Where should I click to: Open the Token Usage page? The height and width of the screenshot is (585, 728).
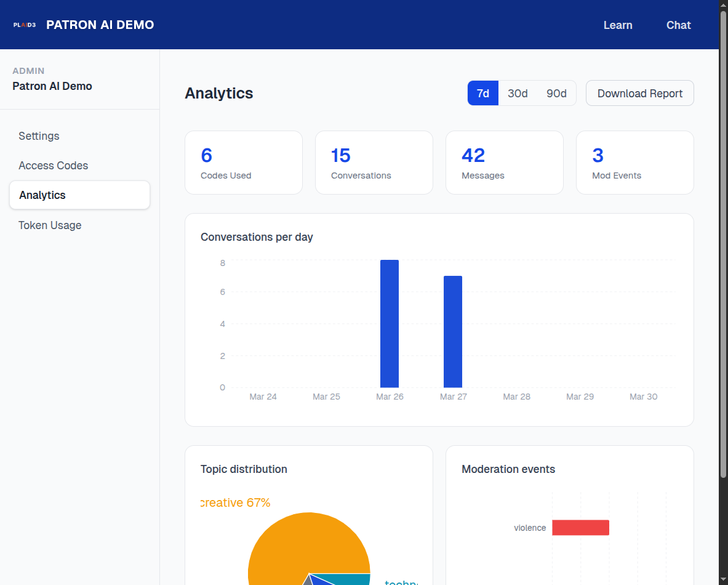[50, 225]
